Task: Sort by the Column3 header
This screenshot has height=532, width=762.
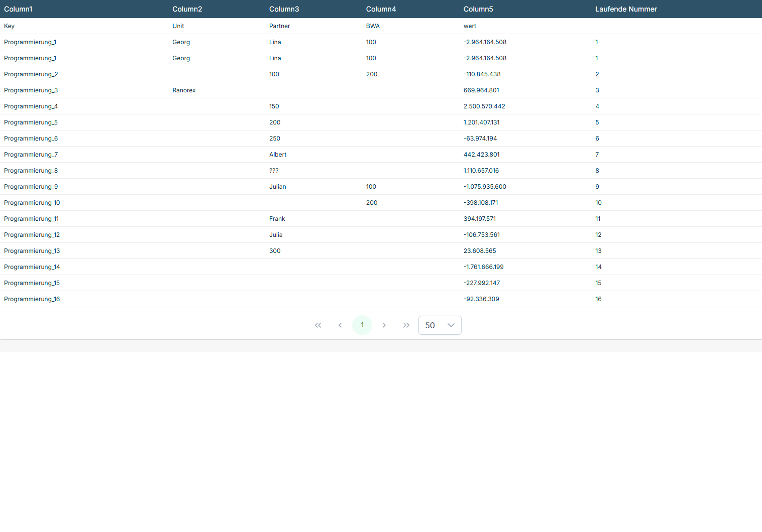Action: coord(284,9)
